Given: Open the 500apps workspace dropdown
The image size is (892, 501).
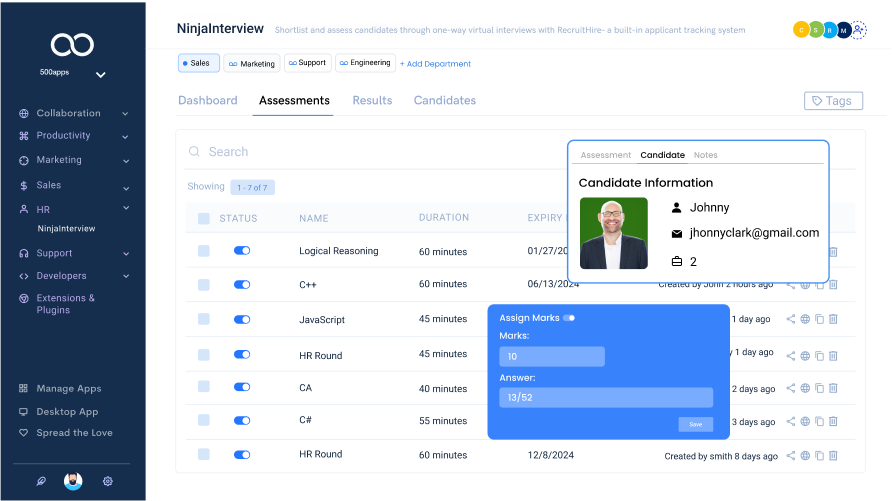Looking at the screenshot, I should coord(100,75).
